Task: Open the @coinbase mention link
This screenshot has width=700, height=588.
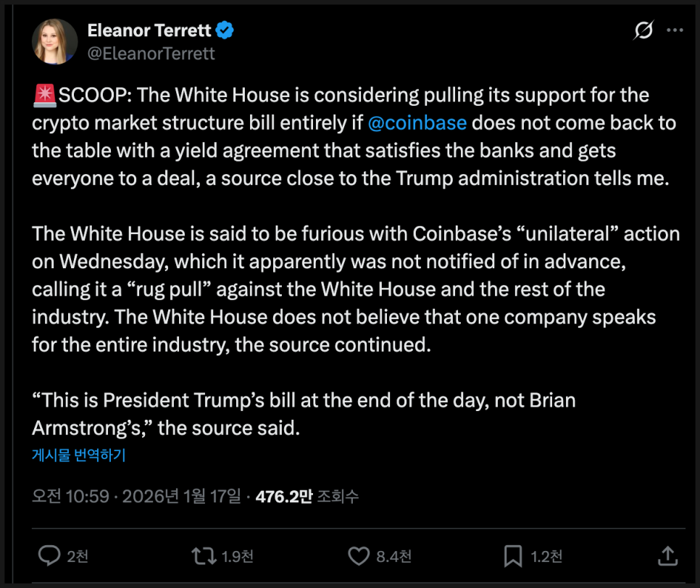Action: click(417, 123)
